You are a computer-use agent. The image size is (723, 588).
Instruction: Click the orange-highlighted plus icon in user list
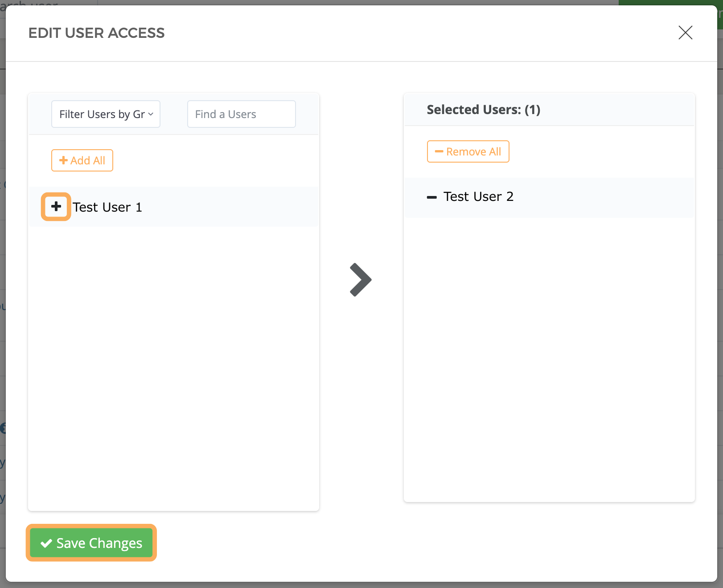pos(56,207)
